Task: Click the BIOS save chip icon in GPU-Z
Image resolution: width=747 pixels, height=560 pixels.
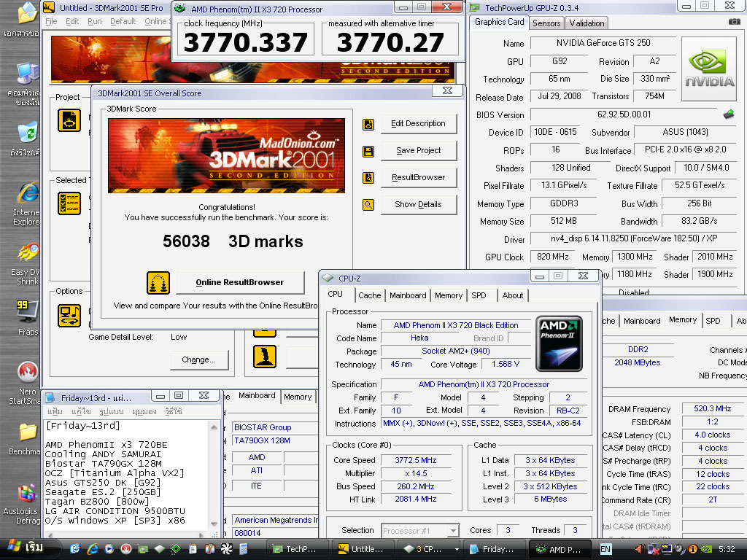Action: click(729, 114)
